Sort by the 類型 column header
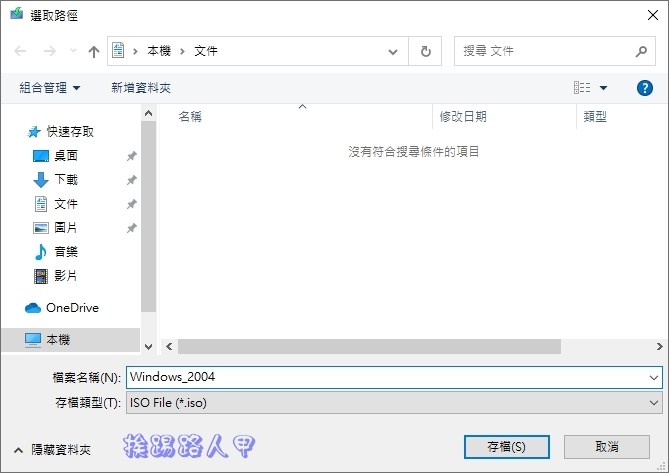This screenshot has width=669, height=473. (x=595, y=116)
